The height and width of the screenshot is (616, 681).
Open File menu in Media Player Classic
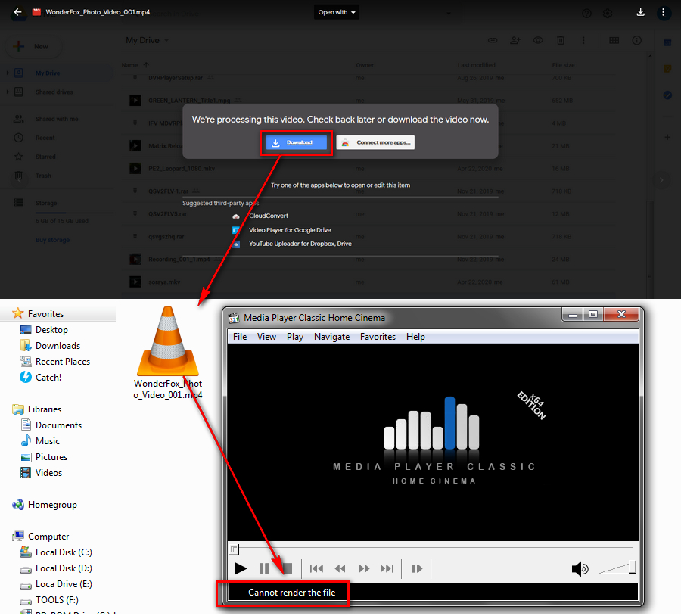pyautogui.click(x=240, y=337)
